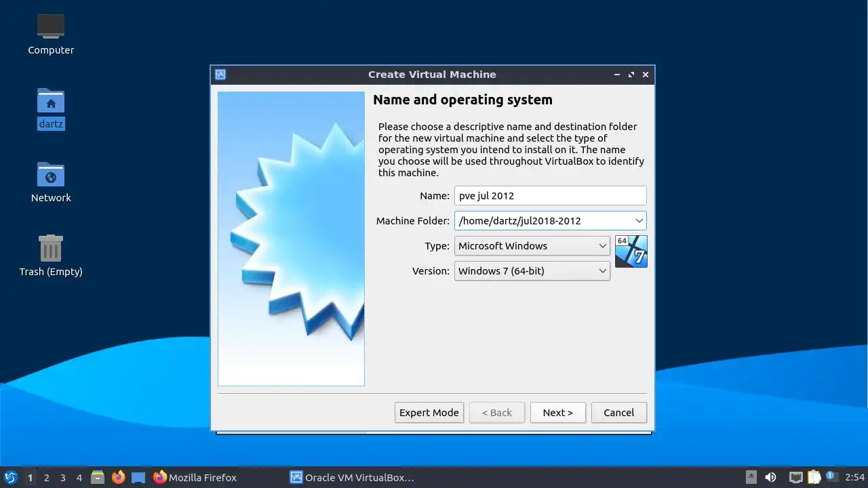Open the Type dropdown showing Microsoft Windows
Screen dimensions: 868x488
tap(532, 245)
